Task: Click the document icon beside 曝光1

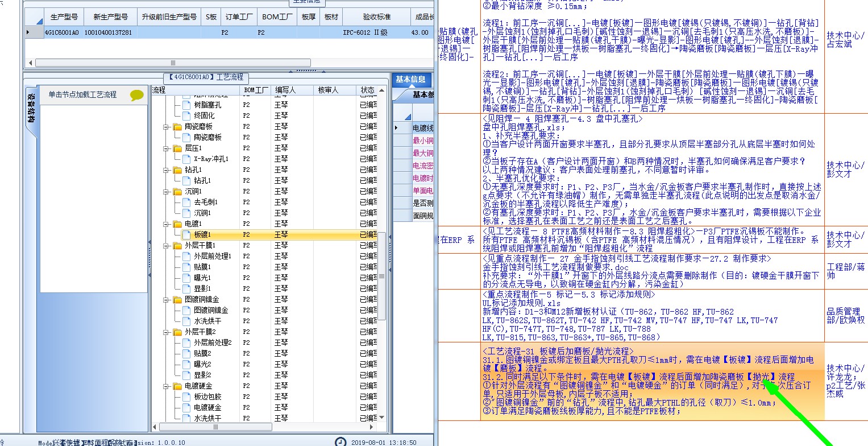Action: tap(186, 278)
